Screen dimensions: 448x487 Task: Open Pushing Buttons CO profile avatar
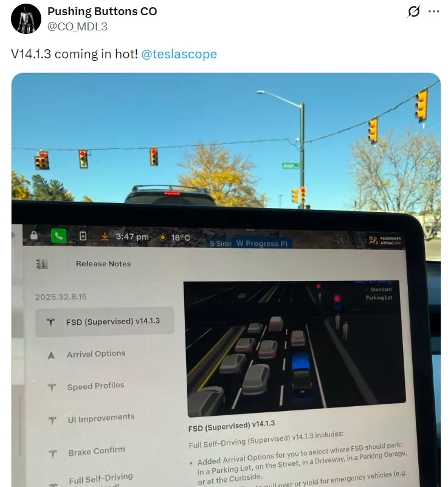tap(26, 19)
